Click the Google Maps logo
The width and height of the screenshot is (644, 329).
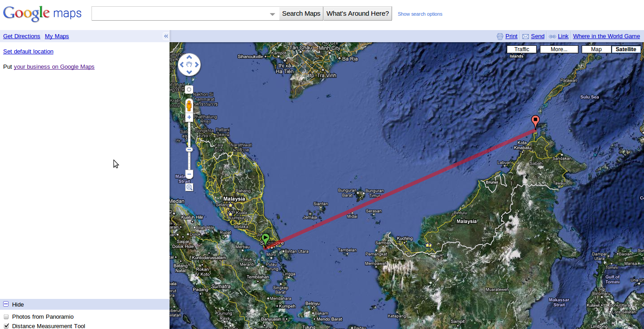click(x=42, y=13)
